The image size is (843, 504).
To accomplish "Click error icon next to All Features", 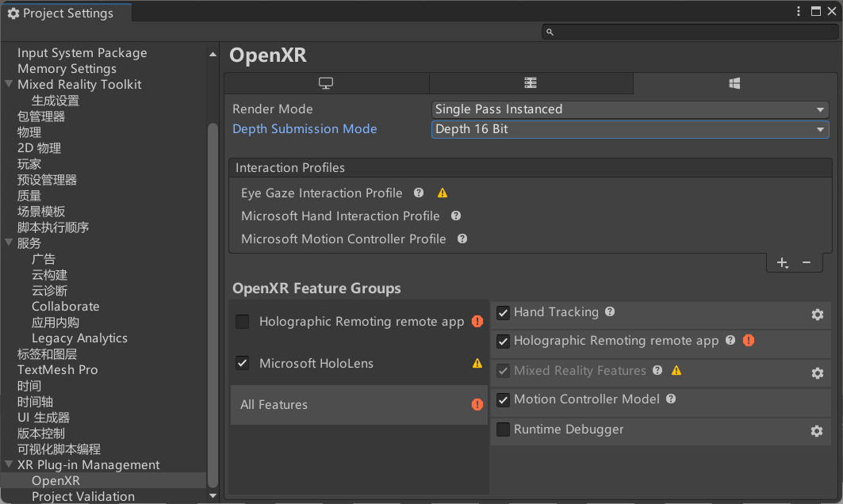I will (477, 404).
